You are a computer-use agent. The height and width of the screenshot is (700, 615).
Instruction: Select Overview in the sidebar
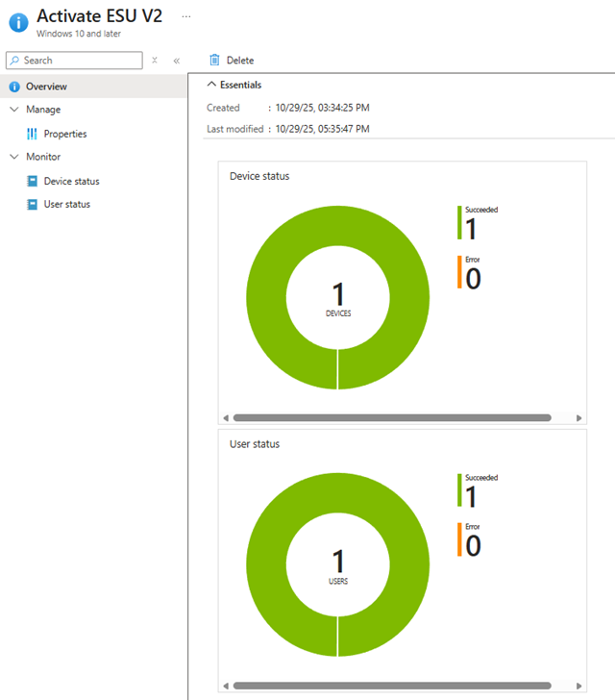coord(93,87)
